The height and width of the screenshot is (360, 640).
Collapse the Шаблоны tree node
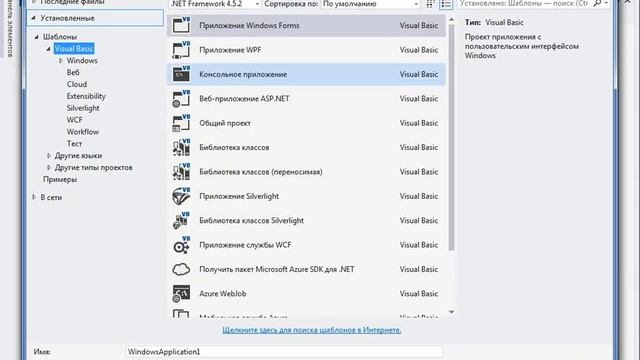click(36, 37)
